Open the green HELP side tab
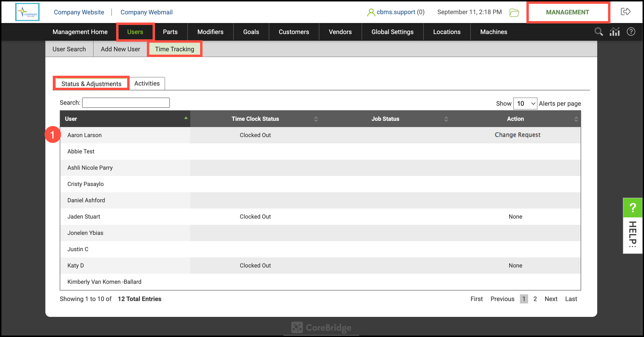The height and width of the screenshot is (337, 644). 632,225
